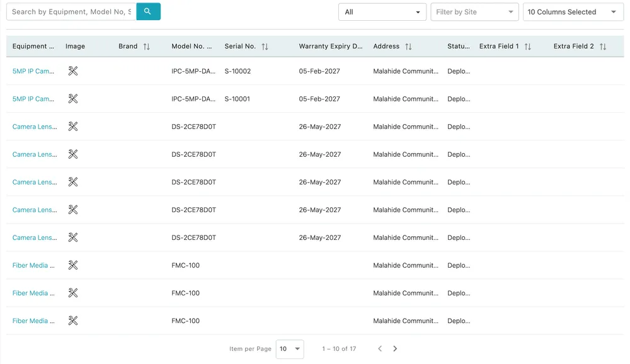Click Deplo... status in row S-10002
Image resolution: width=630 pixels, height=364 pixels.
tap(459, 71)
